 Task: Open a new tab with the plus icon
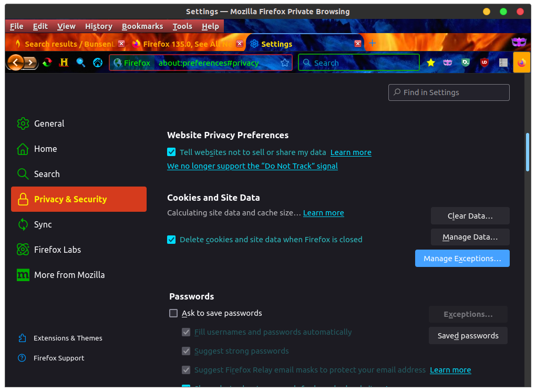tap(372, 43)
